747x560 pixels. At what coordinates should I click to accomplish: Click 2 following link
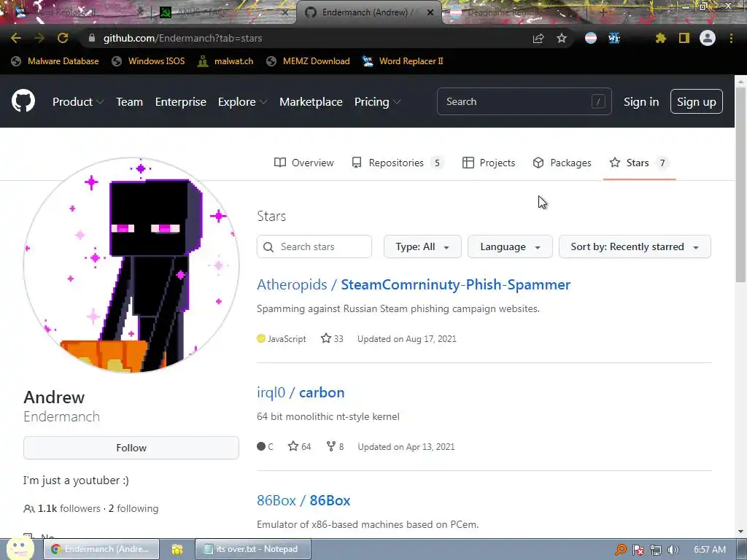tap(133, 508)
